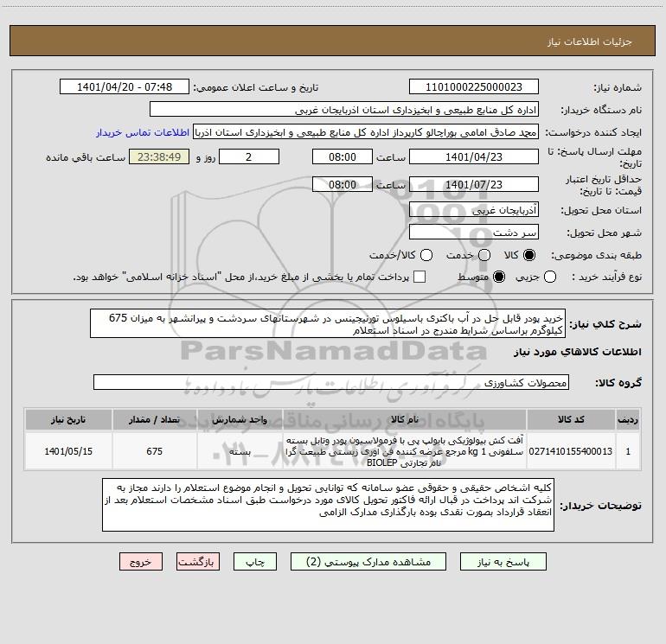The image size is (666, 644).
Task: Click the price validity time 08:00 field
Action: [343, 184]
